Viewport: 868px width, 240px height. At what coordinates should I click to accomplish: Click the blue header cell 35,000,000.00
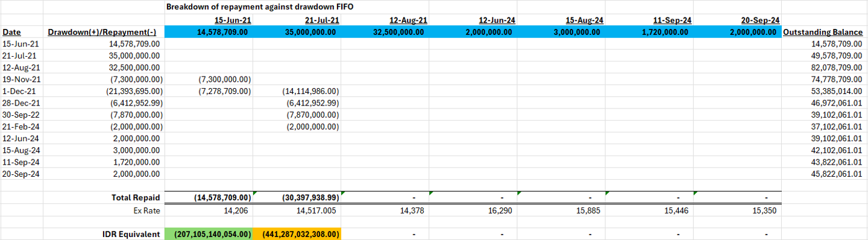coord(297,32)
